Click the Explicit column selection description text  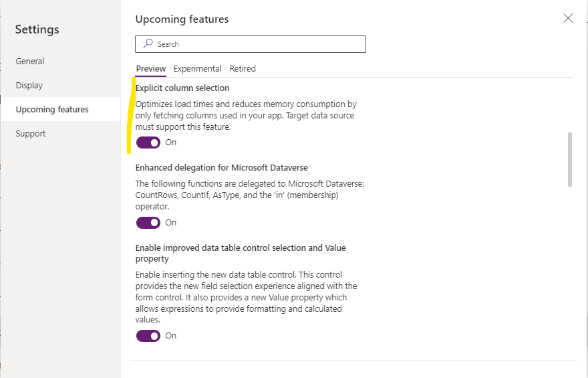[246, 115]
